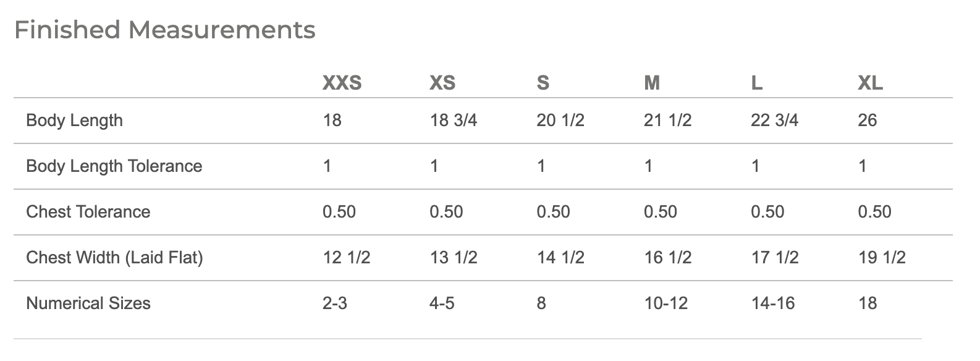
Task: Select the 19 1/2 chest width value
Action: coord(881,257)
